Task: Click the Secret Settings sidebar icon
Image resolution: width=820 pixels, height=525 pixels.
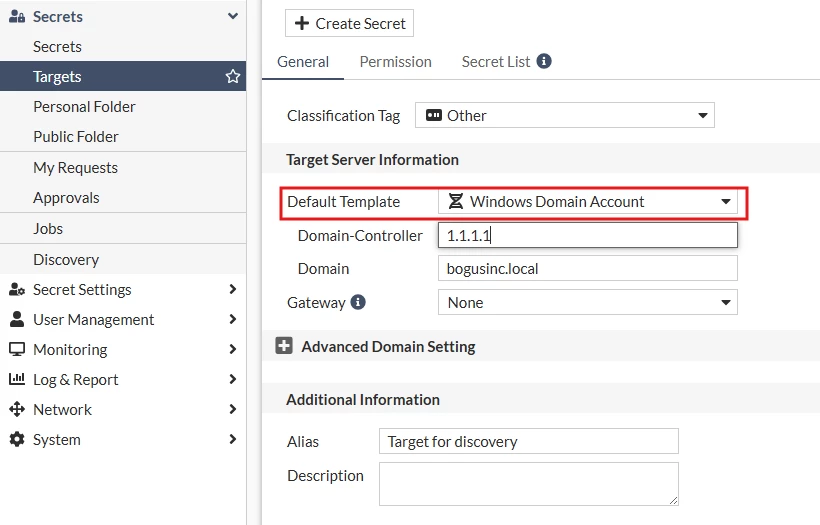Action: pyautogui.click(x=17, y=289)
